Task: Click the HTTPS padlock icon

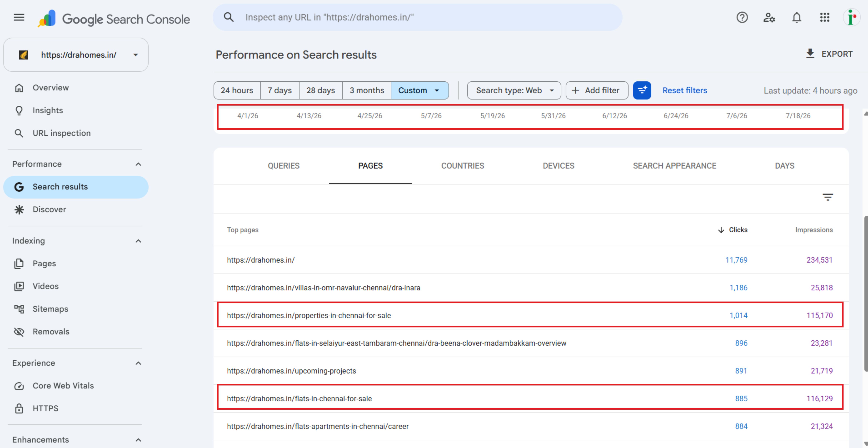Action: [19, 409]
